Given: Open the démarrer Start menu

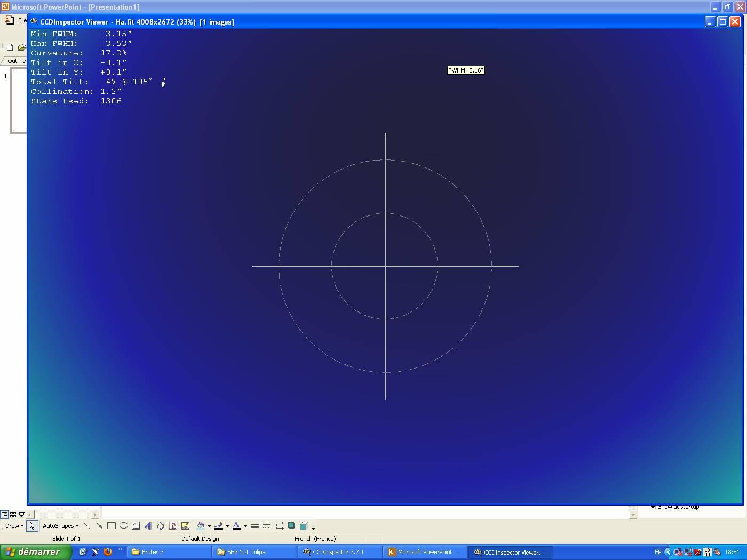Looking at the screenshot, I should tap(36, 552).
